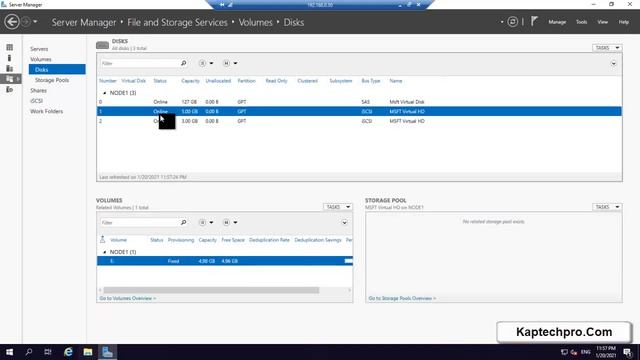The height and width of the screenshot is (360, 640).
Task: Select disk 0 Msft Virtual Disk row
Action: 359,102
